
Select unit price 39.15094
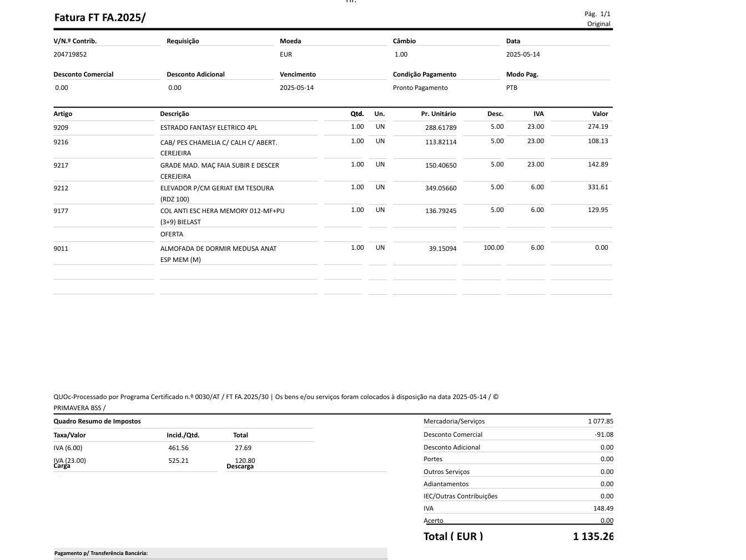click(442, 249)
